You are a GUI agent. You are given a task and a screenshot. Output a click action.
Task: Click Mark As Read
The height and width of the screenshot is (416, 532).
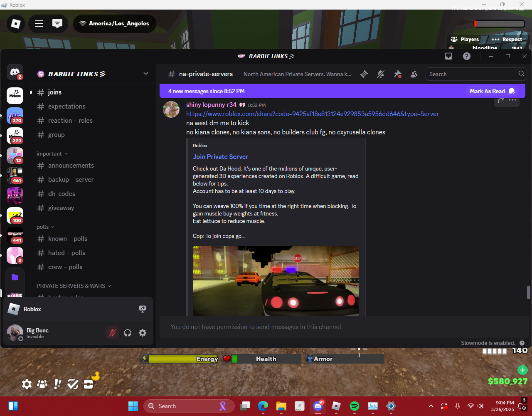[x=492, y=91]
